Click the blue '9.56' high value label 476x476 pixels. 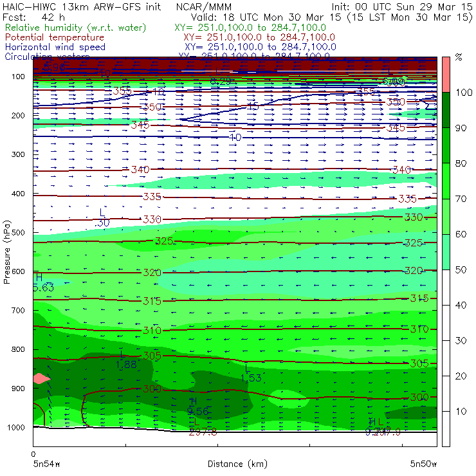pos(198,411)
